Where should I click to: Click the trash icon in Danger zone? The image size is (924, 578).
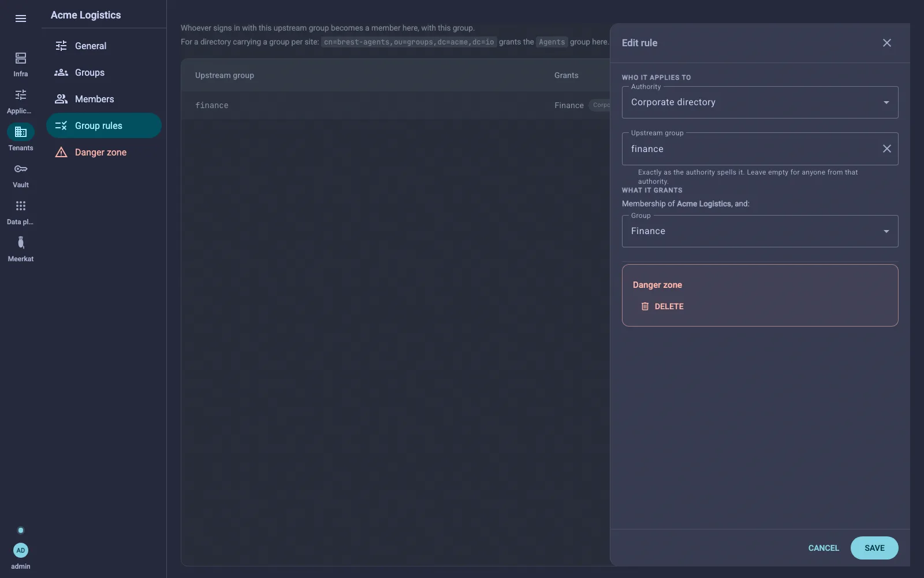[x=645, y=306]
